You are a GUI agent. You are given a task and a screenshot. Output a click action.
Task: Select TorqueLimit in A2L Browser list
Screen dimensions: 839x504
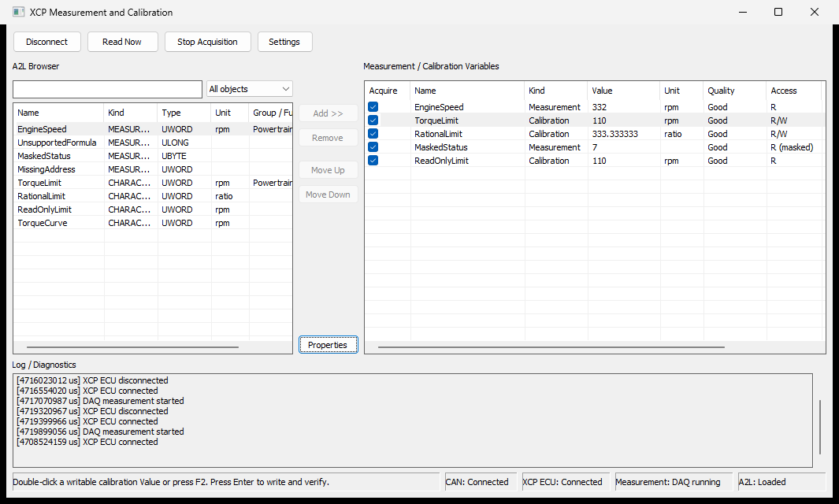(x=153, y=183)
